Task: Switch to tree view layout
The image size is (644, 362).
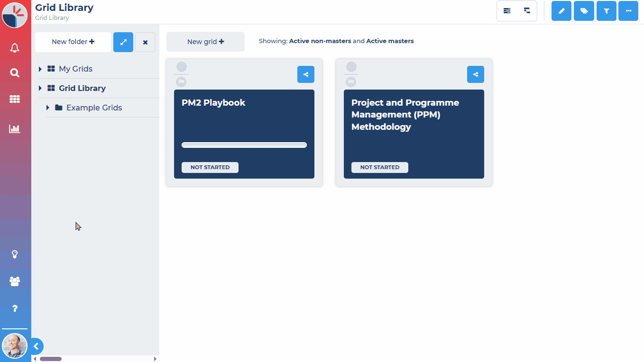Action: pos(526,10)
